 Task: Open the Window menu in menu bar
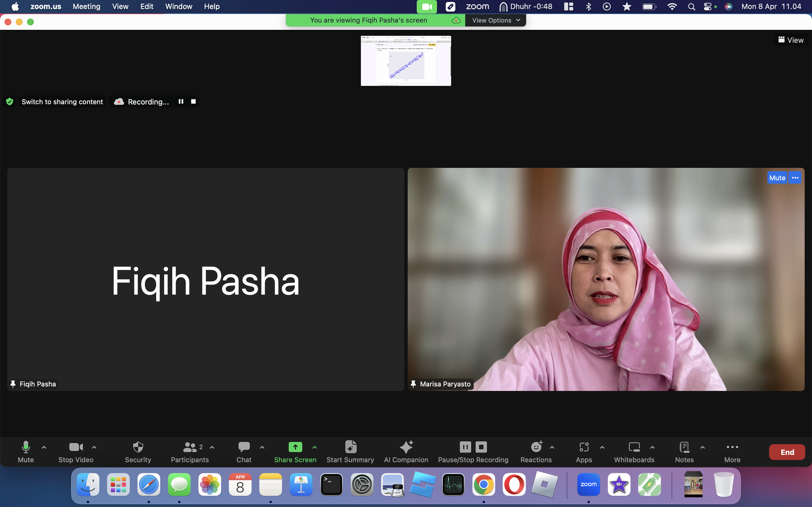178,6
